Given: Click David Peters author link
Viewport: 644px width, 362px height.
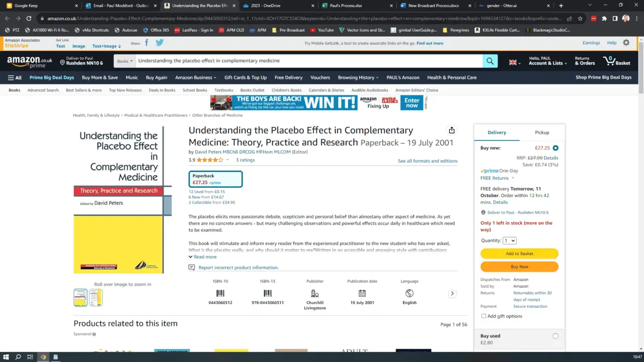Looking at the screenshot, I should pos(242,152).
